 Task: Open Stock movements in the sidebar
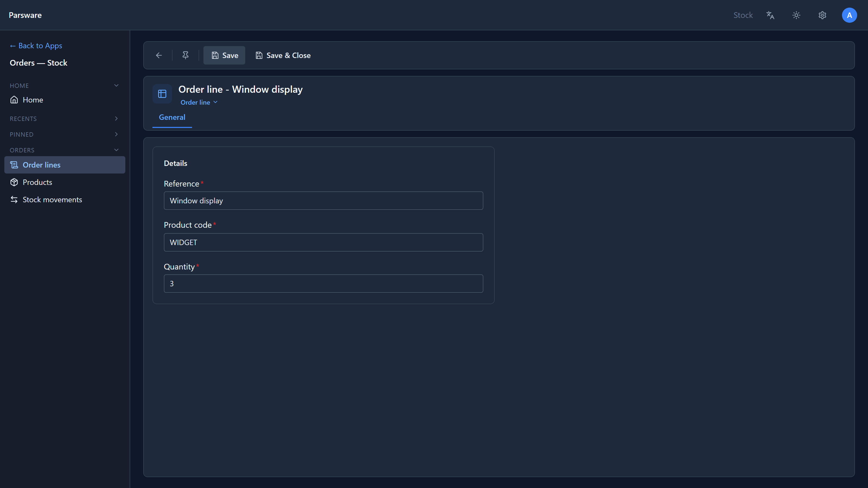(x=65, y=200)
